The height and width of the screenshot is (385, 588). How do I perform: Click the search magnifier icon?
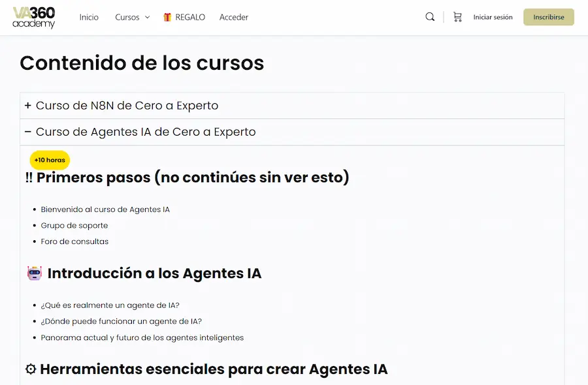pyautogui.click(x=430, y=16)
